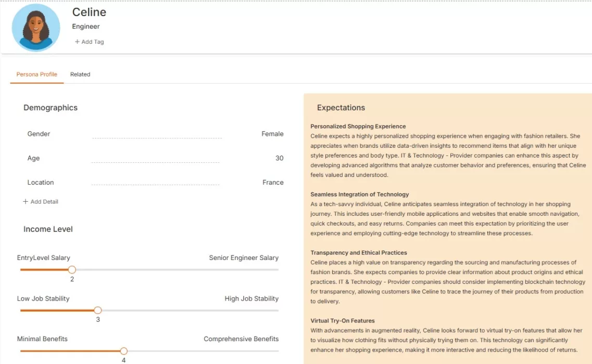592x364 pixels.
Task: Click the Income Level section heading
Action: tap(48, 229)
